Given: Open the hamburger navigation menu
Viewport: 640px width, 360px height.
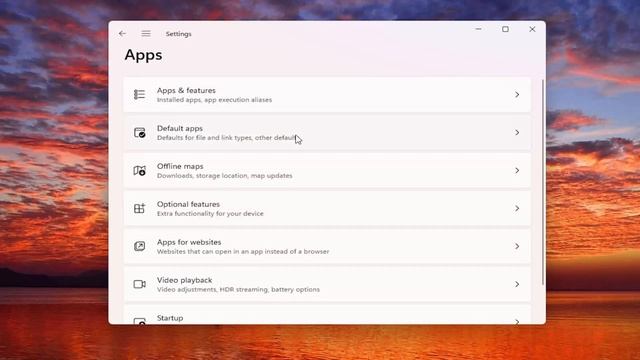Looking at the screenshot, I should coord(146,33).
